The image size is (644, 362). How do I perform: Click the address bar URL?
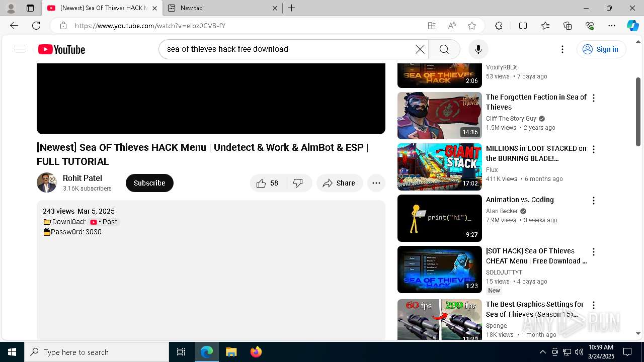(150, 26)
